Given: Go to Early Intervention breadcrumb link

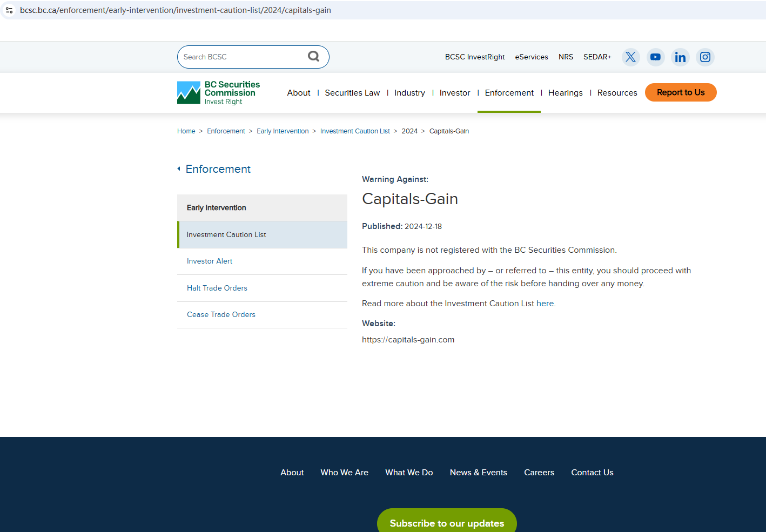Looking at the screenshot, I should coord(283,131).
